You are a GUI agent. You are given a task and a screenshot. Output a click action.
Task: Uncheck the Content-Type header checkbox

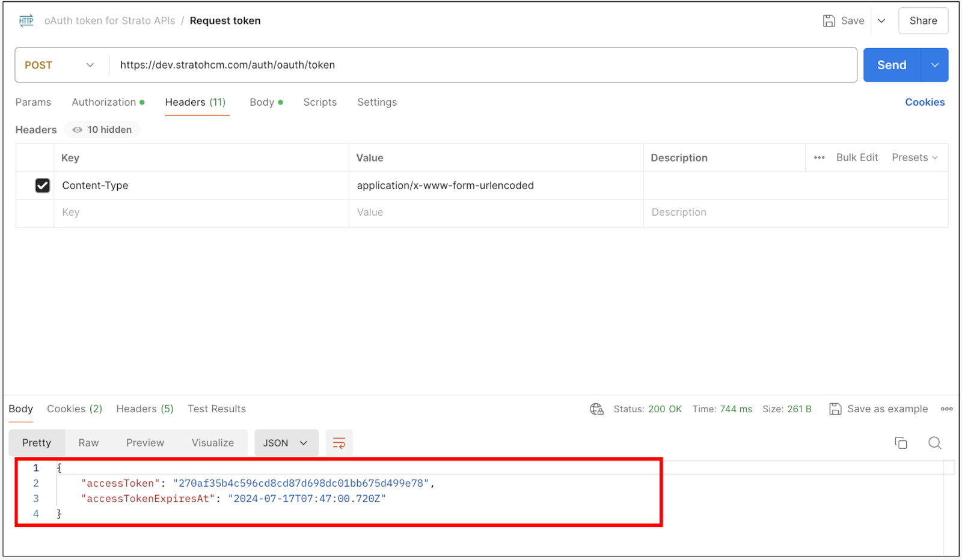pos(43,186)
